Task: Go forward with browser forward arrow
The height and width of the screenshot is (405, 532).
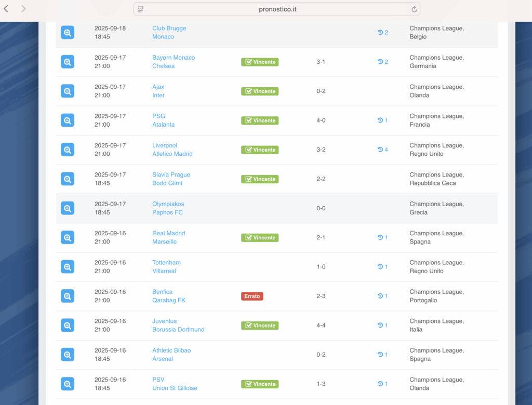Action: click(23, 9)
